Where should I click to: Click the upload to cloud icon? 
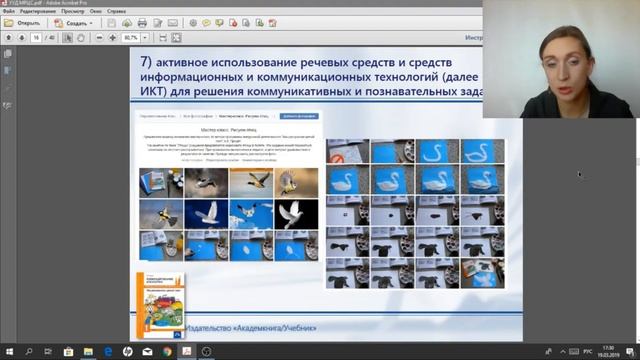(x=127, y=23)
